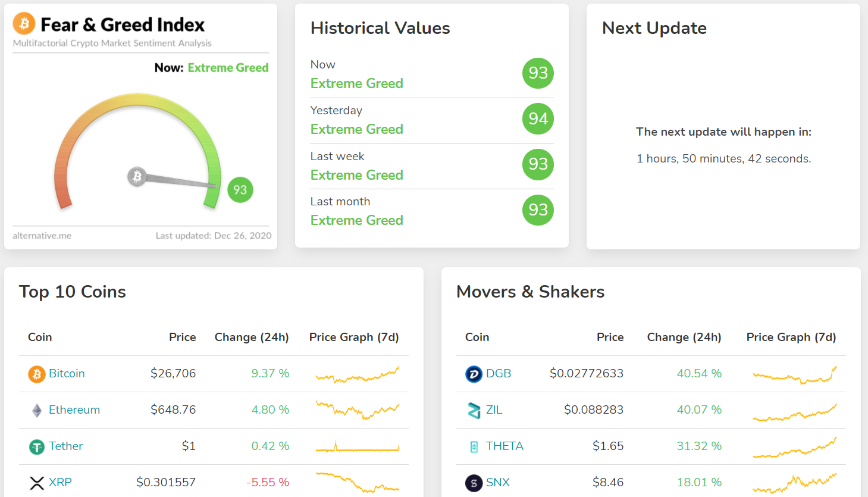Viewport: 868px width, 497px height.
Task: Click Extreme Greed under Last week
Action: [x=357, y=175]
